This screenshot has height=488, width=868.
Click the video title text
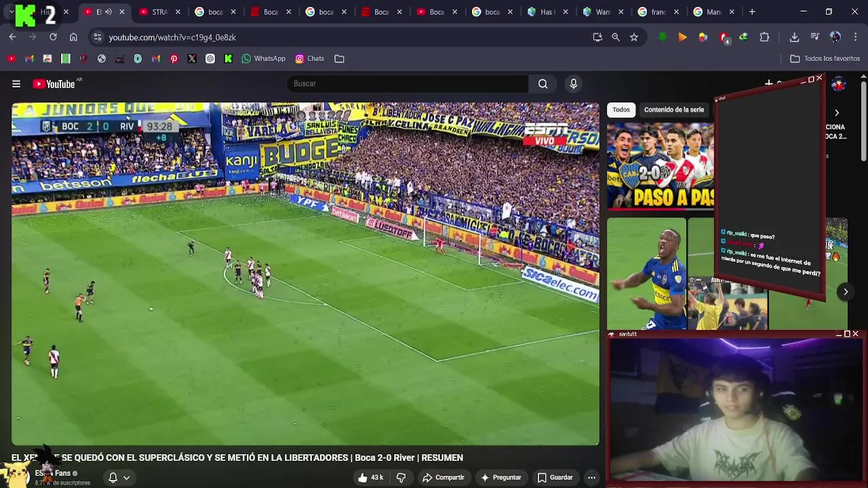(x=237, y=458)
